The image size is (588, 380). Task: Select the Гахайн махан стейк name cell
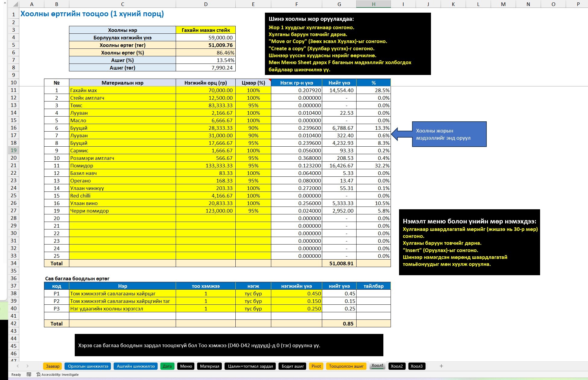[206, 30]
